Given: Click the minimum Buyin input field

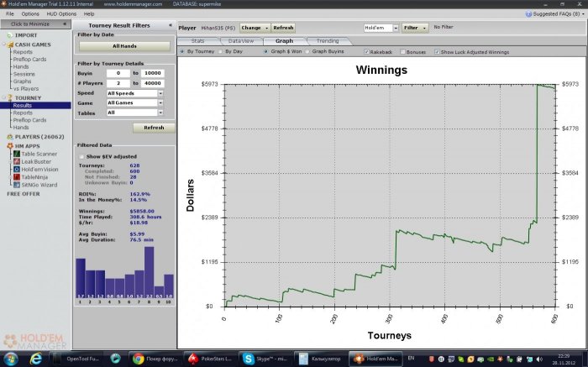Looking at the screenshot, I should [118, 73].
